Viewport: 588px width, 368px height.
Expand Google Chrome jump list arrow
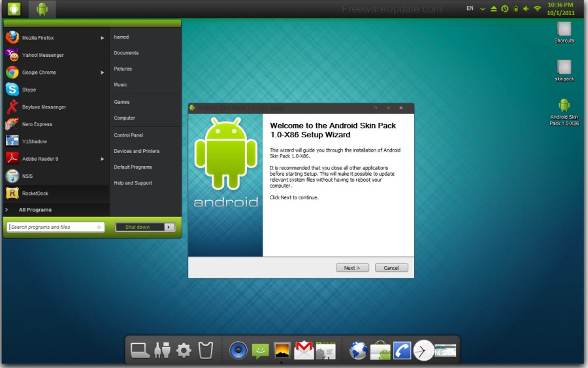pyautogui.click(x=102, y=73)
